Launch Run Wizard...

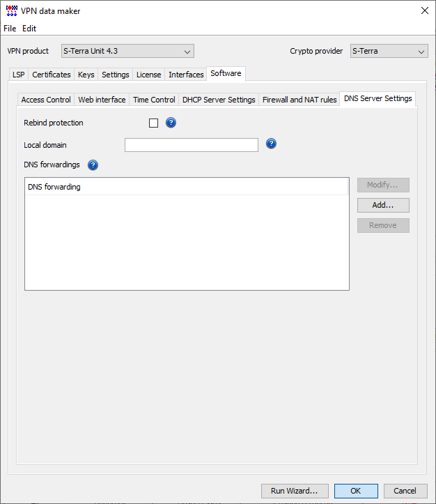click(x=294, y=491)
